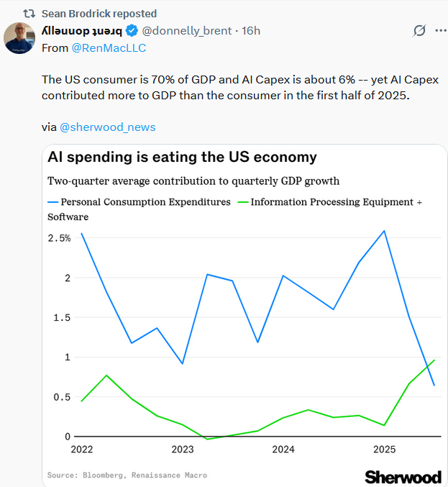This screenshot has width=448, height=487.
Task: Click the chart title "AI spending is eating the US economy"
Action: (x=182, y=157)
